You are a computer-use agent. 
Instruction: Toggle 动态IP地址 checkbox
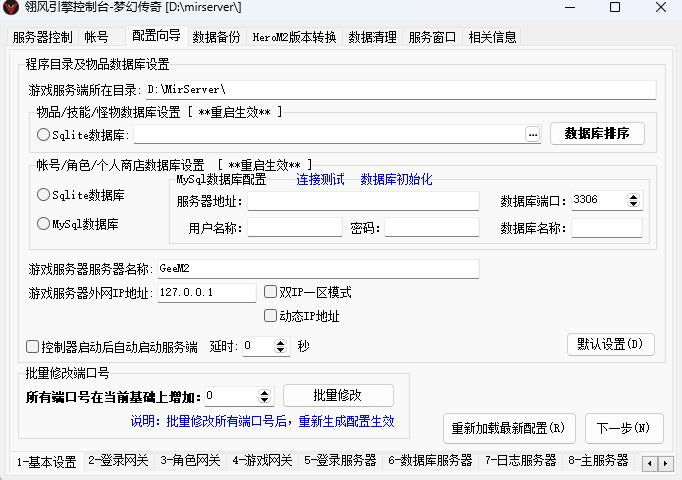click(271, 316)
